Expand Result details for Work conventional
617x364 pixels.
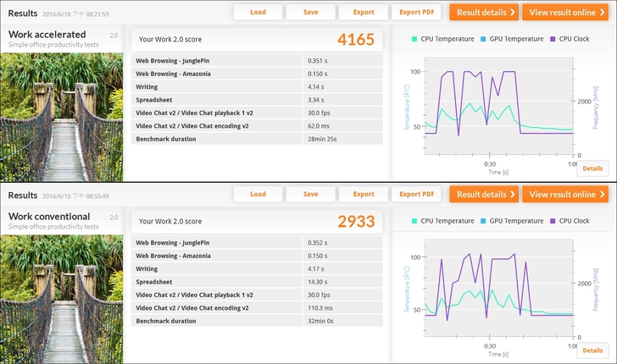483,194
